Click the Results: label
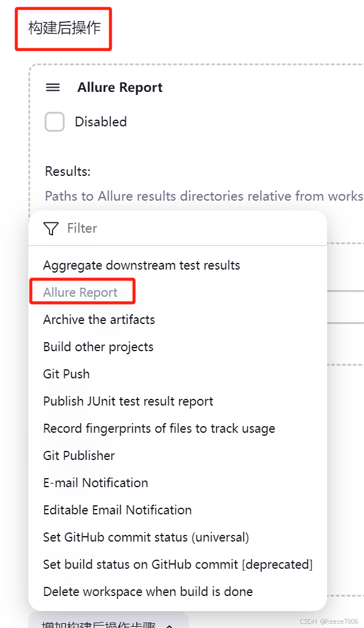Screen dimensions: 364x628 click(68, 172)
